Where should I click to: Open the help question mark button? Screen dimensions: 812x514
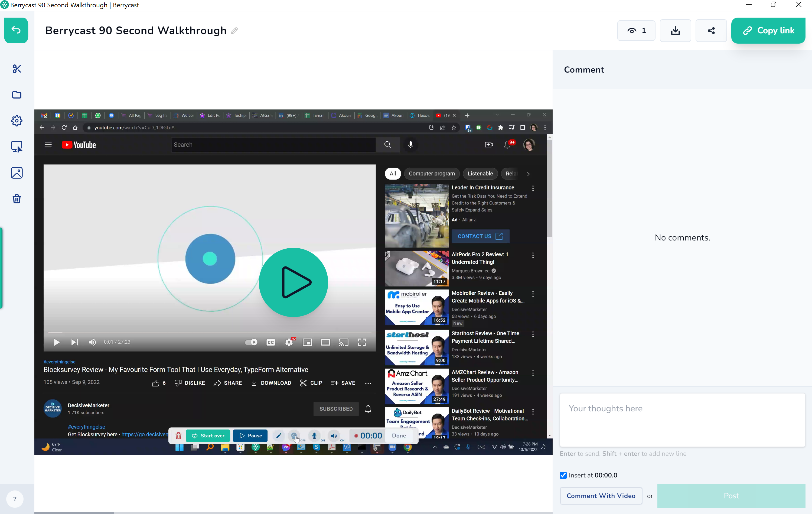[x=15, y=499]
